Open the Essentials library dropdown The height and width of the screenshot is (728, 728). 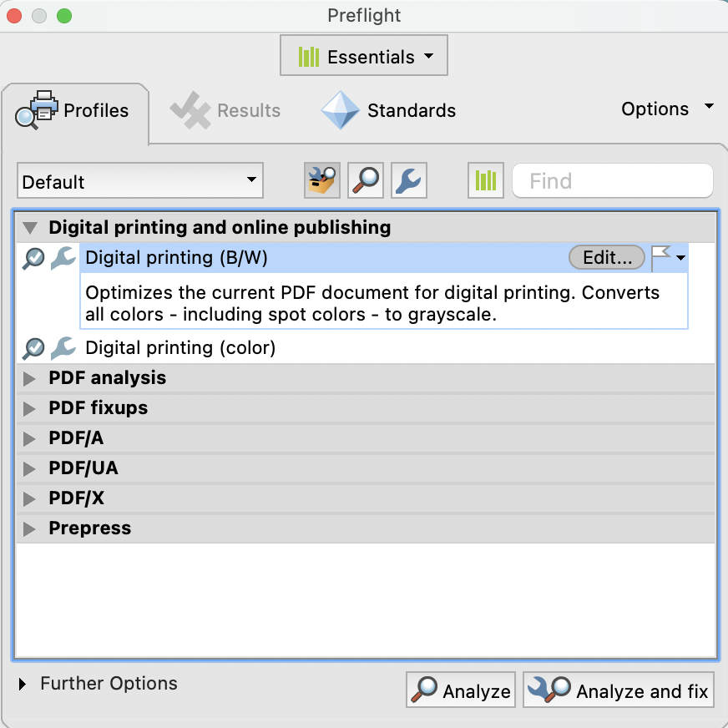pyautogui.click(x=364, y=57)
